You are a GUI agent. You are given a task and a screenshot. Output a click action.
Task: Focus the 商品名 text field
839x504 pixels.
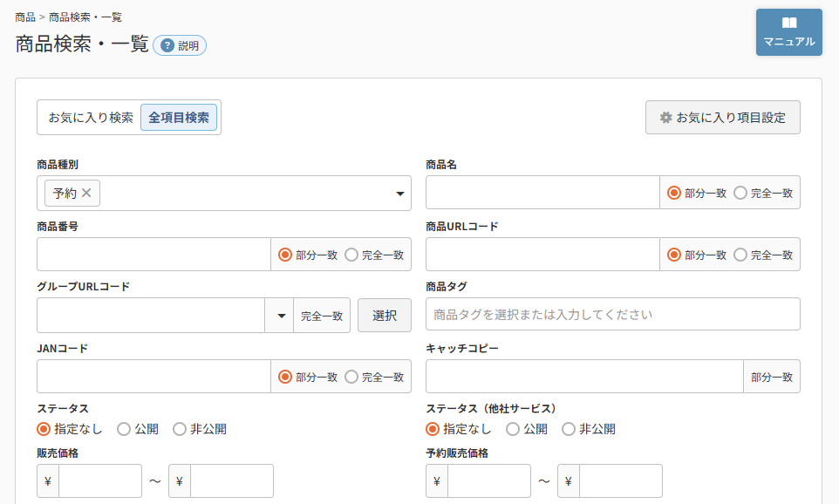tap(542, 193)
